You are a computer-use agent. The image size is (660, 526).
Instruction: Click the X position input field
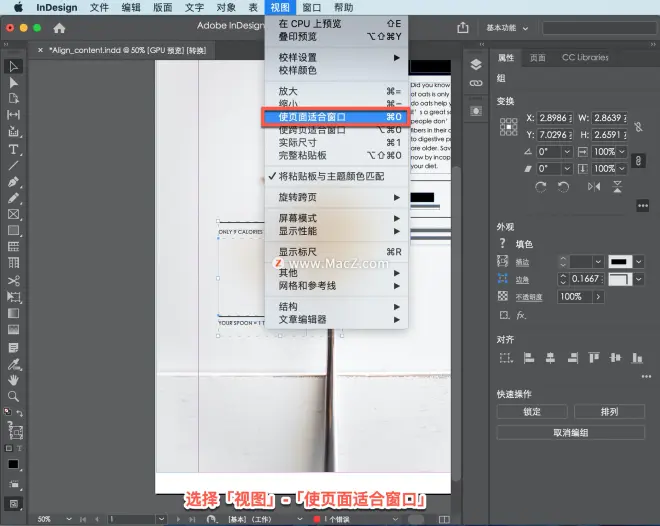click(x=555, y=118)
